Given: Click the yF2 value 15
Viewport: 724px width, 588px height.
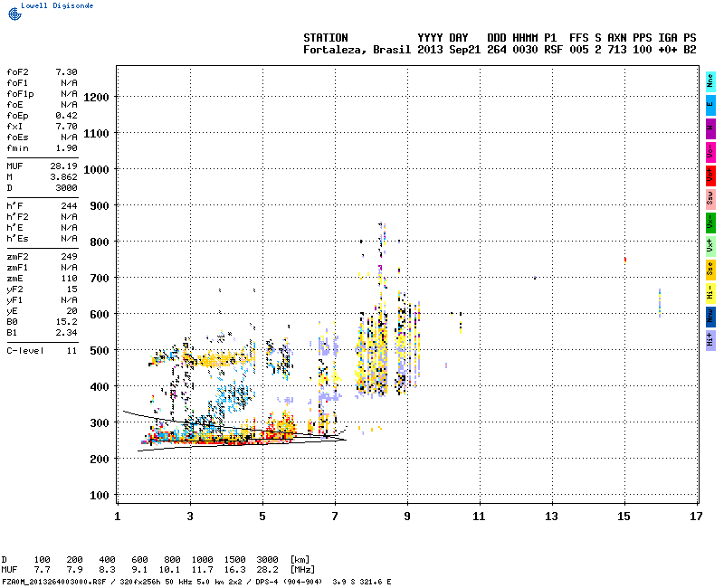Looking at the screenshot, I should tap(72, 289).
